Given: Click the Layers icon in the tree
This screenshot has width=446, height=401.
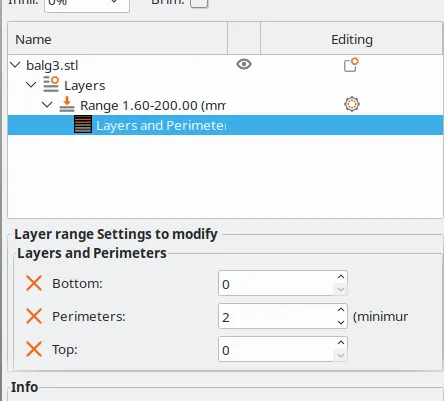Looking at the screenshot, I should (x=51, y=84).
